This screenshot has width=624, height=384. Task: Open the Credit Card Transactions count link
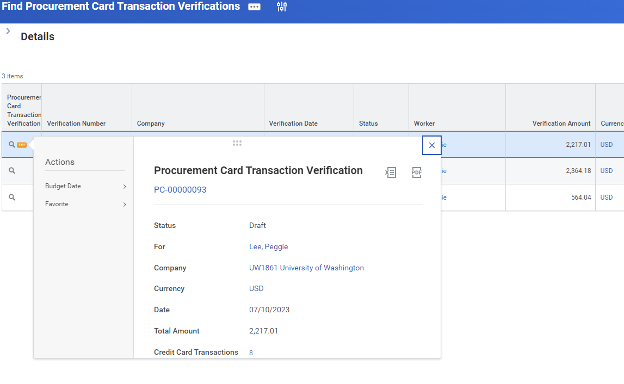[251, 352]
